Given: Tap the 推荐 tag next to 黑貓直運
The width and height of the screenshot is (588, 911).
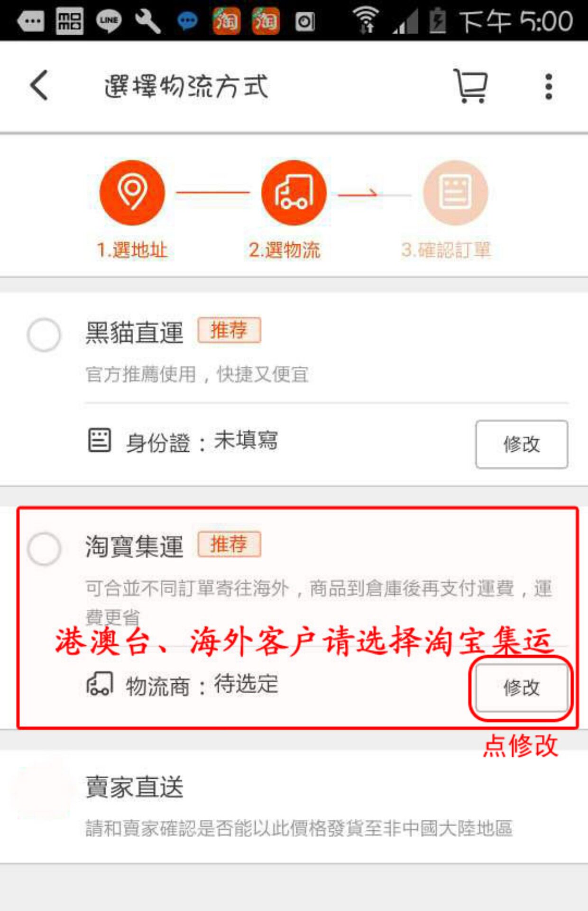Looking at the screenshot, I should click(229, 330).
